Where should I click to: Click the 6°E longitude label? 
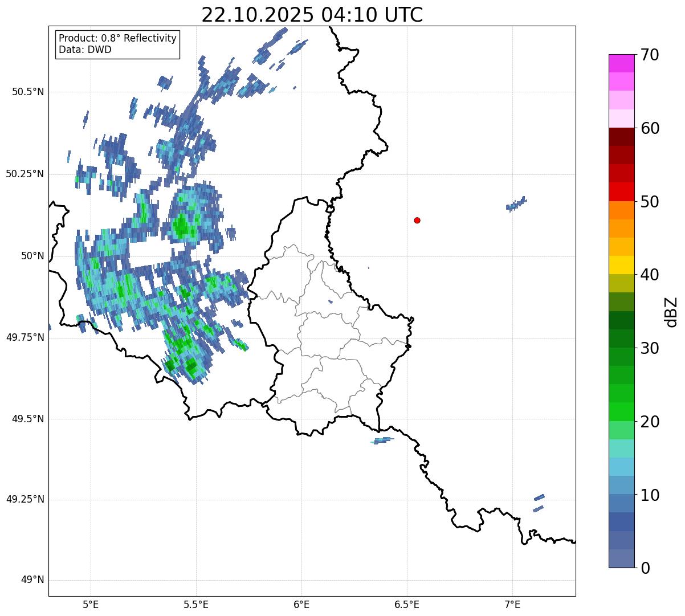click(301, 605)
